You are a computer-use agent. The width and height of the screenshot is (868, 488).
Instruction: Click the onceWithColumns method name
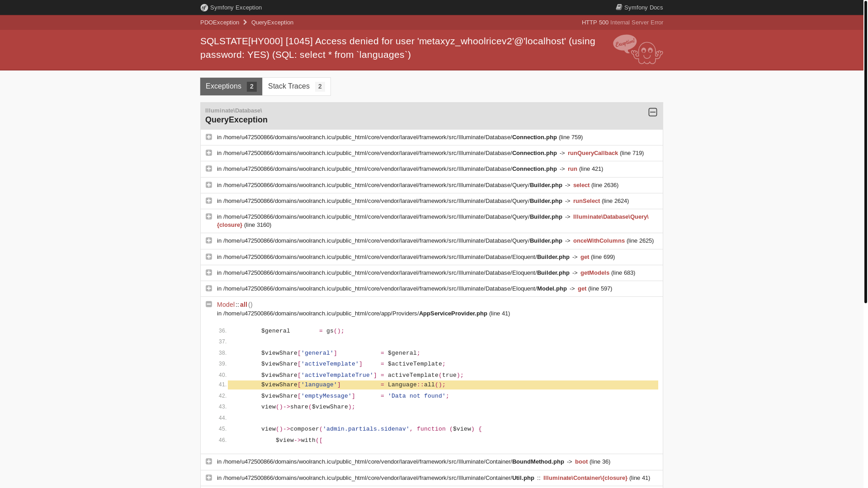tap(599, 240)
